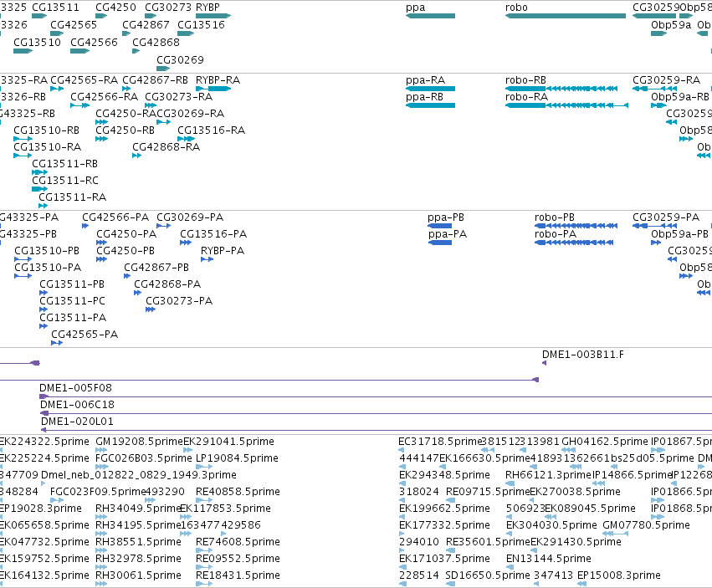Click the teal ppa gene arrow bar
This screenshot has height=588, width=712.
point(431,16)
